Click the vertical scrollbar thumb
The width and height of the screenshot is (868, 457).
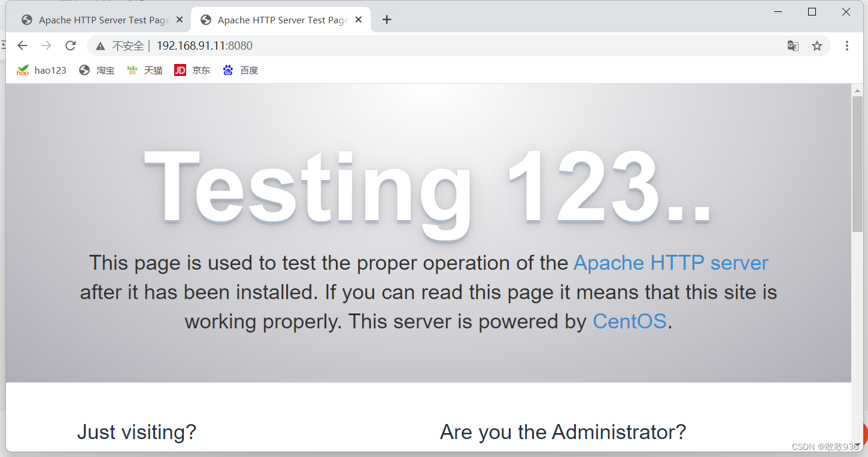857,164
